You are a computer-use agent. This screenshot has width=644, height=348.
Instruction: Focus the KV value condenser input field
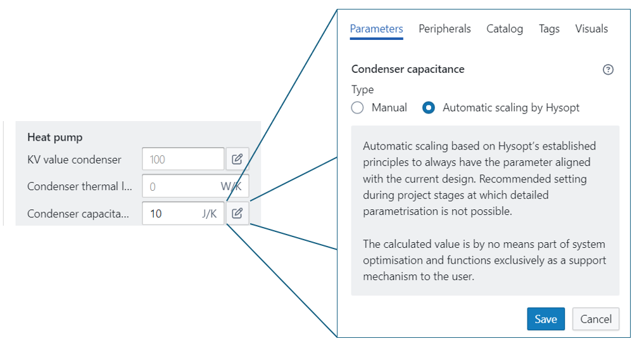(182, 159)
